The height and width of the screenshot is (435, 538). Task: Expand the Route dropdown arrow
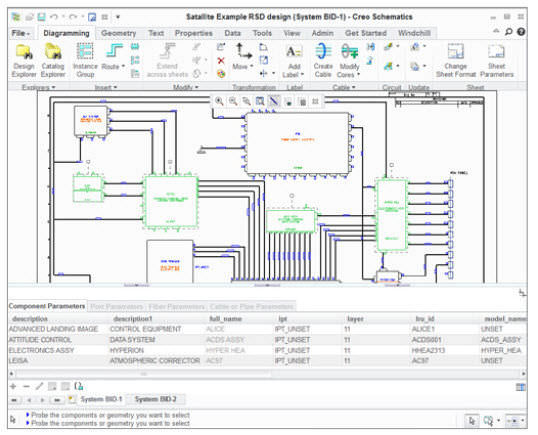coord(123,66)
